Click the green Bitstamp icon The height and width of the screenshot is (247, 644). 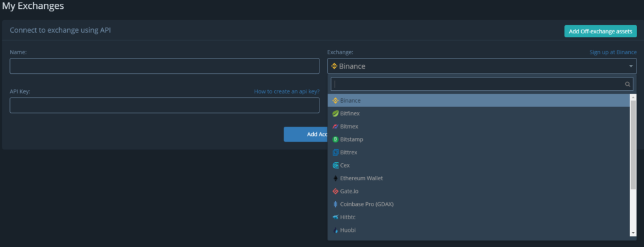point(335,139)
